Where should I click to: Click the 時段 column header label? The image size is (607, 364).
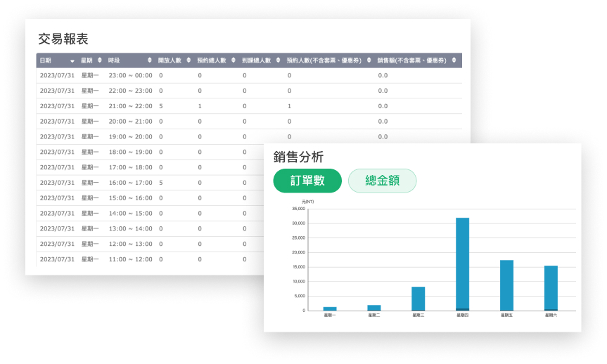point(114,60)
